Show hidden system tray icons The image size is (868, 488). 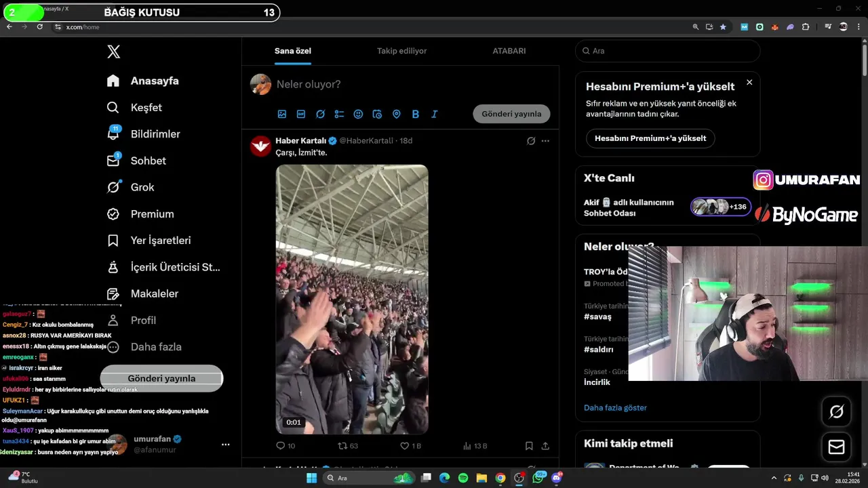point(774,478)
